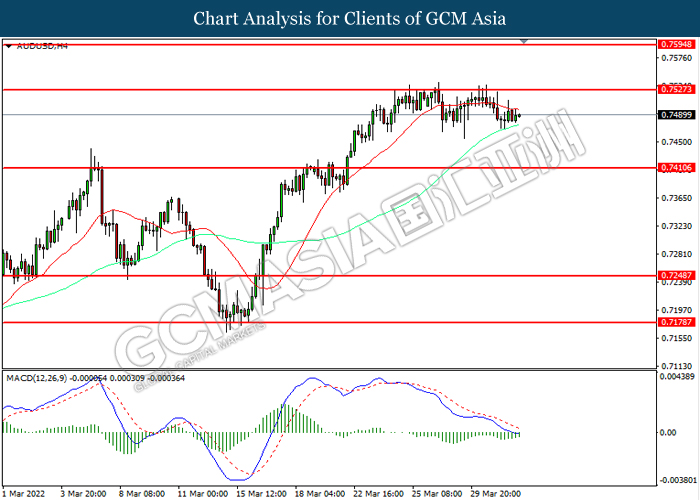The image size is (700, 500).
Task: Select the 0.74106 level price label
Action: click(676, 168)
